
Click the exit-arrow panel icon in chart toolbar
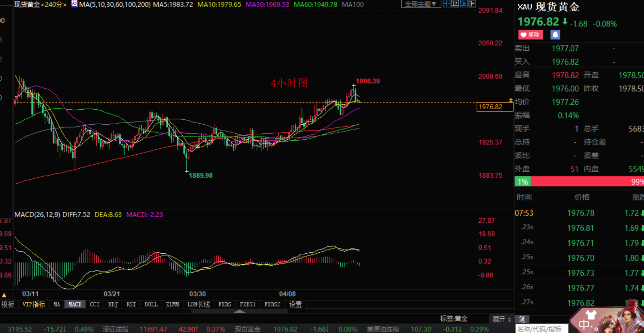pos(472,4)
